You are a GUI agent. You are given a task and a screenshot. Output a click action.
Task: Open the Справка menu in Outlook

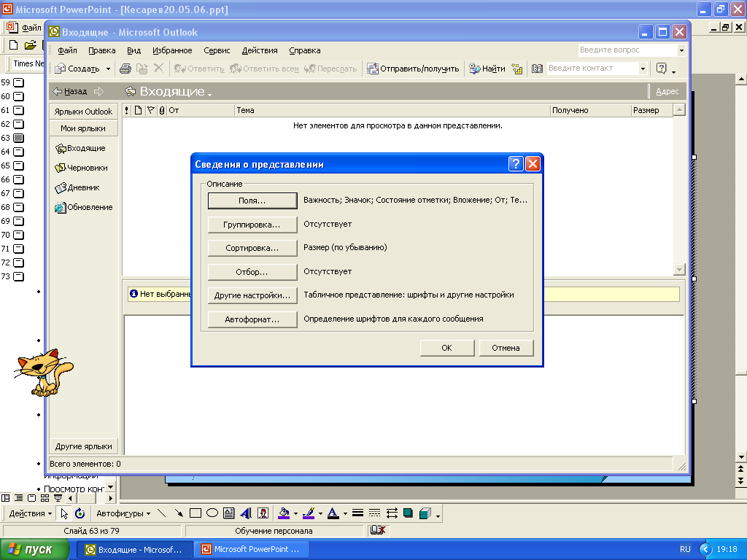point(305,50)
